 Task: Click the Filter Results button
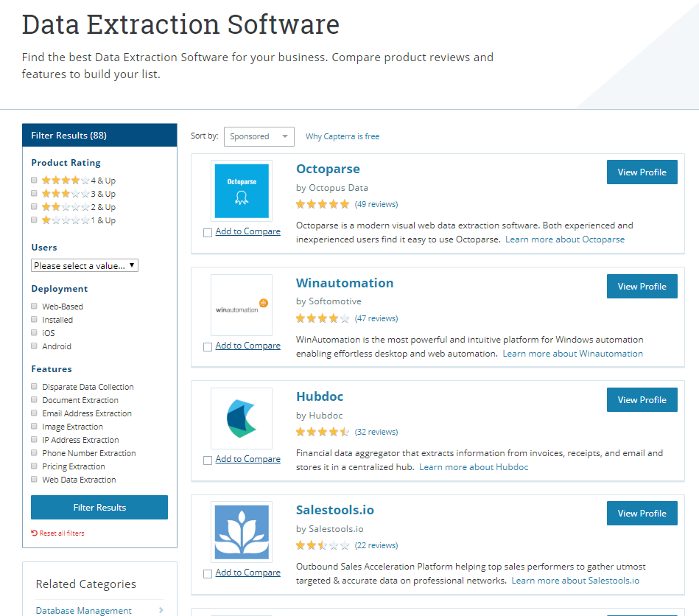99,507
